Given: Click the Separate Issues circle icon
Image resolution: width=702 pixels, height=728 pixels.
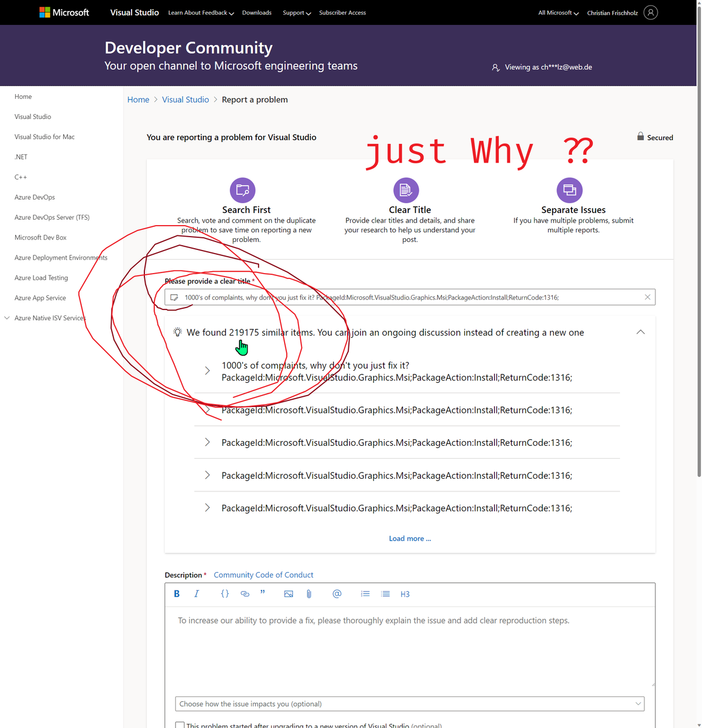Looking at the screenshot, I should point(570,190).
